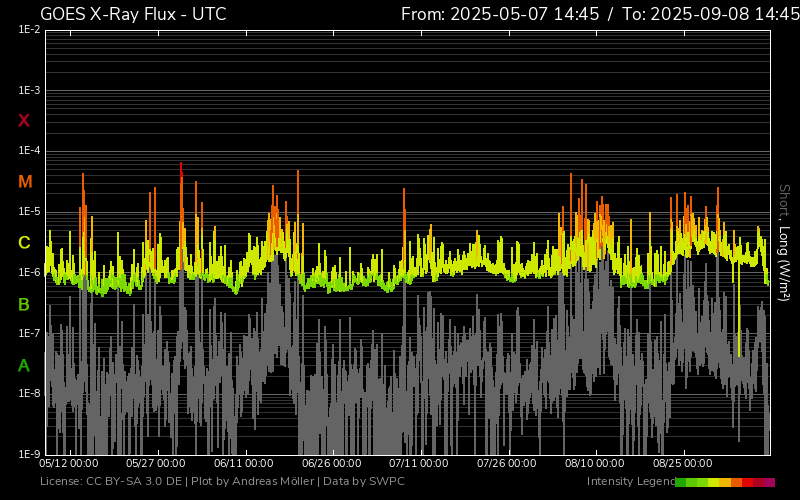The width and height of the screenshot is (800, 500).
Task: Click the red X flare class label
Action: pos(24,121)
